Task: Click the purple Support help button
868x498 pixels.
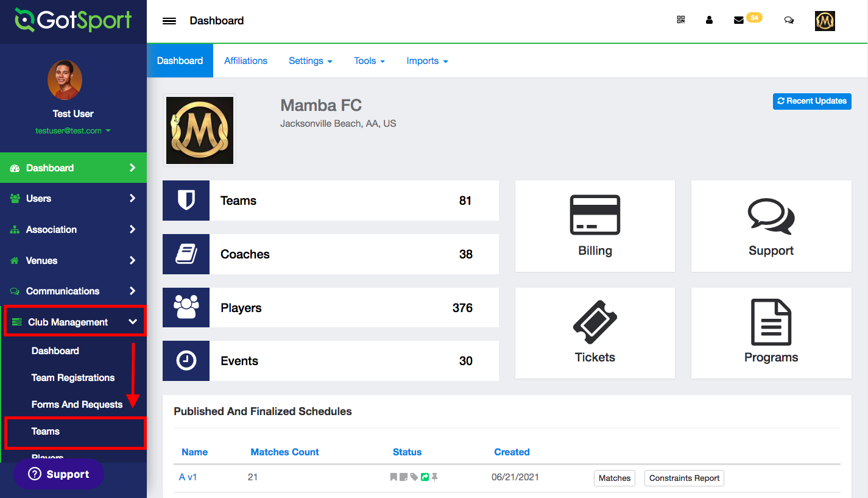Action: [58, 474]
